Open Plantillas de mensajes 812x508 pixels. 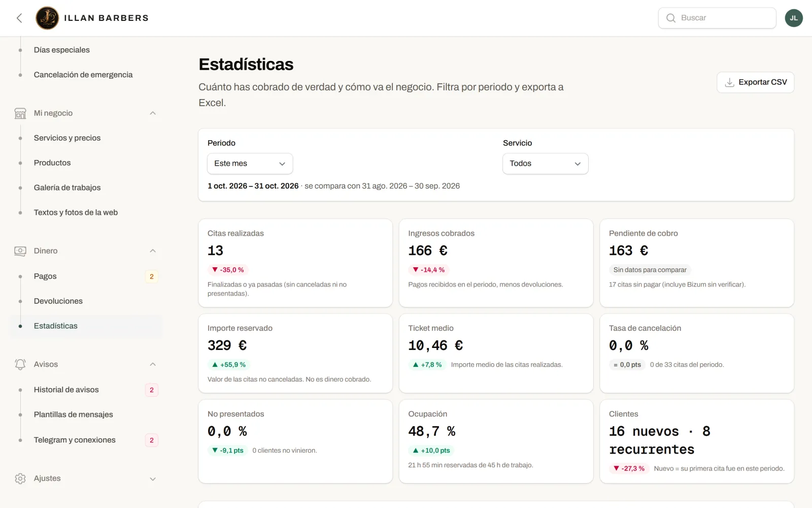click(x=74, y=415)
